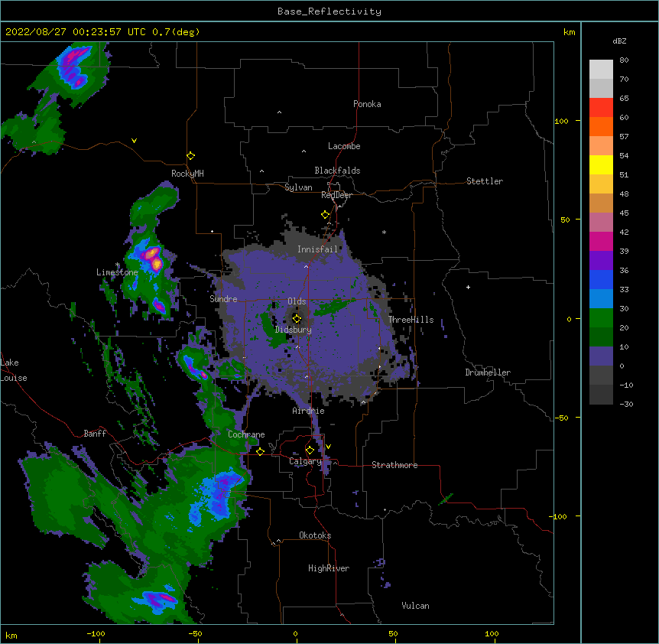Image resolution: width=659 pixels, height=644 pixels.
Task: Click the Ponoka city label
Action: coord(367,104)
